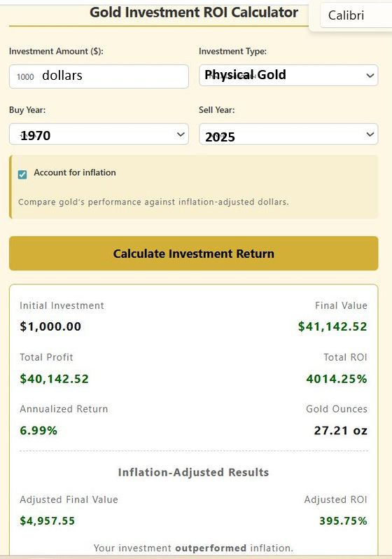Image resolution: width=392 pixels, height=559 pixels.
Task: Select the Final Value amount $41,142.52
Action: (332, 326)
